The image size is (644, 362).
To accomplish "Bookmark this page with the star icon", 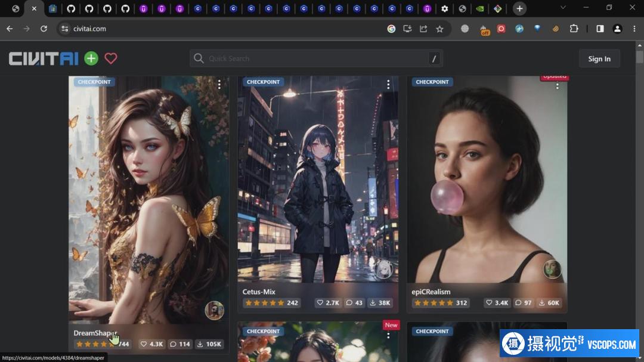I will [x=439, y=29].
